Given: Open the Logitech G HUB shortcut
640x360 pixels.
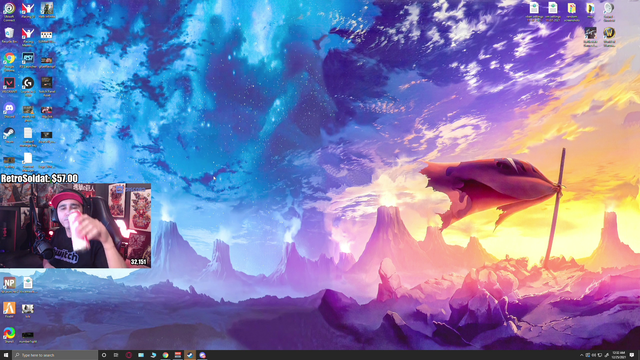Looking at the screenshot, I should click(x=28, y=83).
